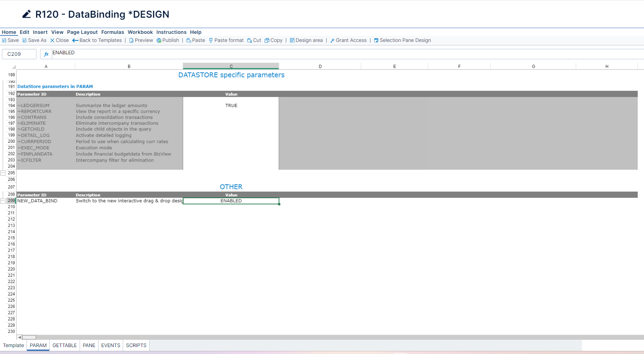Open the report Preview
644x354 pixels.
click(141, 40)
